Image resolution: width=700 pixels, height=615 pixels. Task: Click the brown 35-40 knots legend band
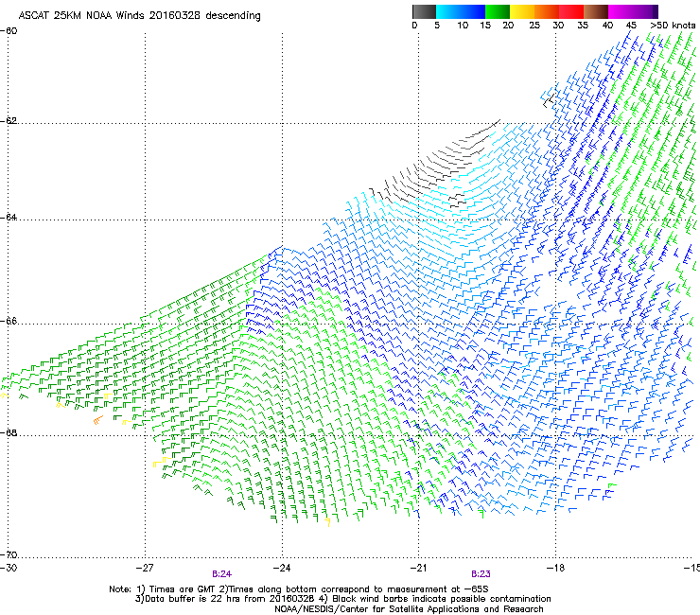pyautogui.click(x=596, y=11)
